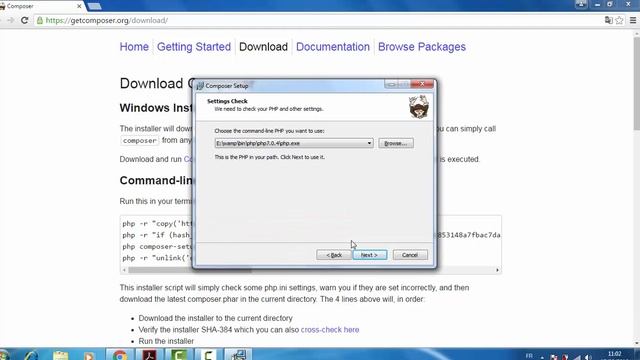This screenshot has height=360, width=640.
Task: Expand the command-line PHP path dropdown
Action: (x=369, y=143)
